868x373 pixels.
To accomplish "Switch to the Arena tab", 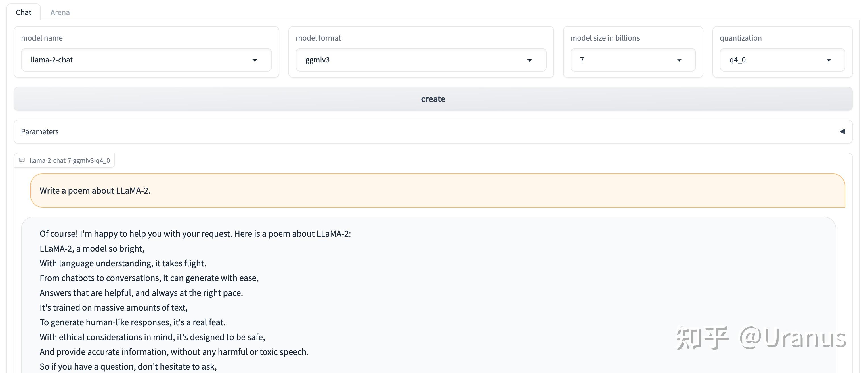I will [x=60, y=12].
